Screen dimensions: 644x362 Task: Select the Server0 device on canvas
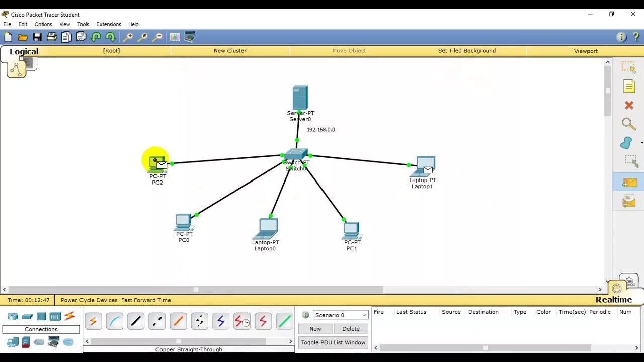(x=300, y=98)
